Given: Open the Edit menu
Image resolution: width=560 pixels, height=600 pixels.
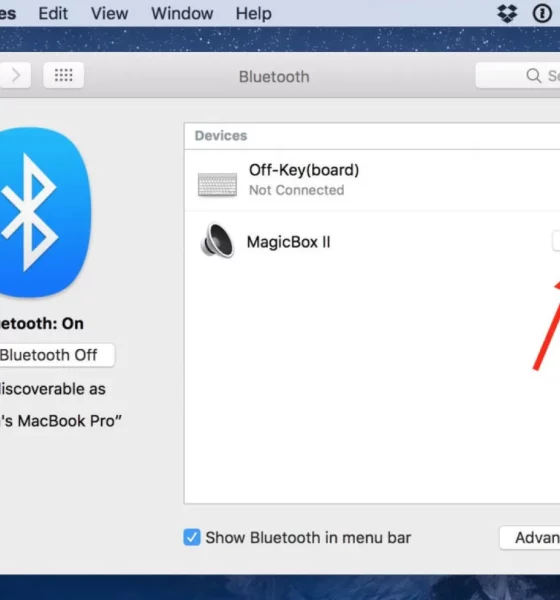Looking at the screenshot, I should tap(53, 14).
